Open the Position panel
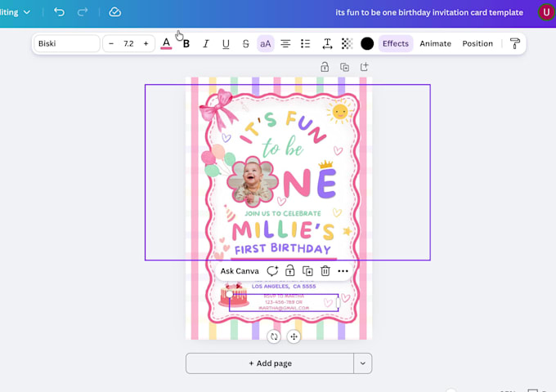This screenshot has width=556, height=392. pyautogui.click(x=478, y=43)
